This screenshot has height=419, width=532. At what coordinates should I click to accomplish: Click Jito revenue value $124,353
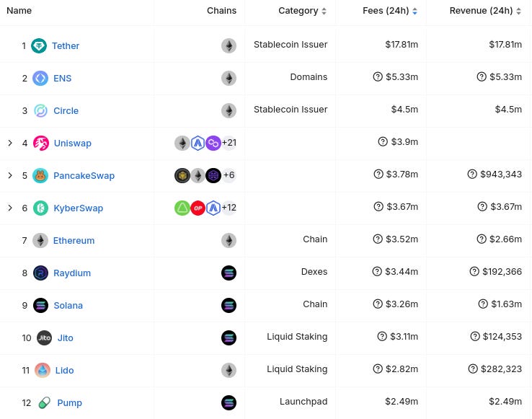(502, 337)
